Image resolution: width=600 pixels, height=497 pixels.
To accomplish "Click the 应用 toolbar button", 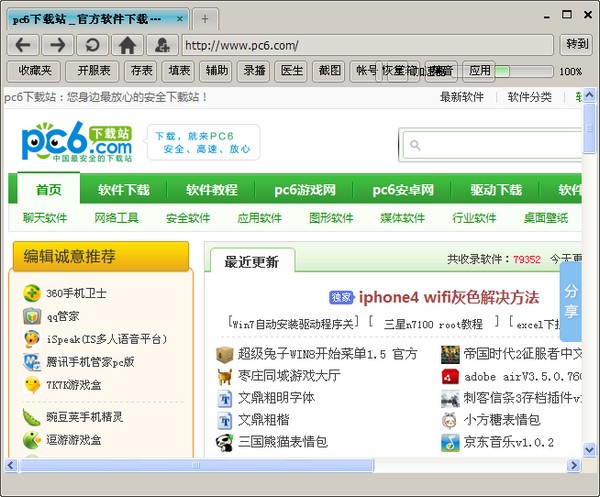I will click(x=479, y=71).
